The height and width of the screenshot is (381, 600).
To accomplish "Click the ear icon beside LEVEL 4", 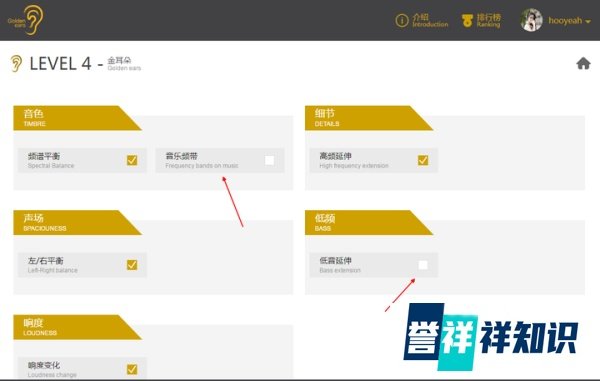I will point(16,64).
